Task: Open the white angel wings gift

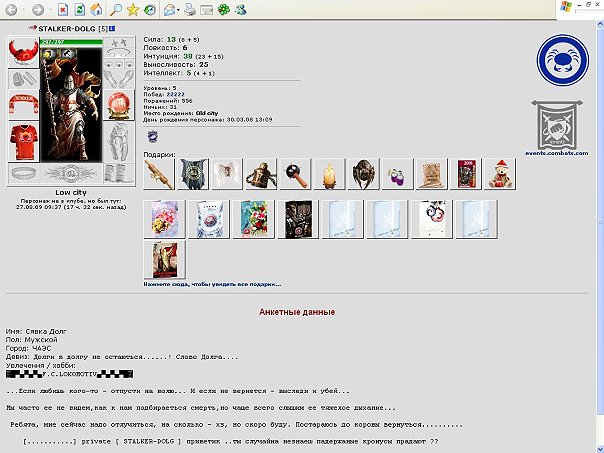Action: coord(227,174)
